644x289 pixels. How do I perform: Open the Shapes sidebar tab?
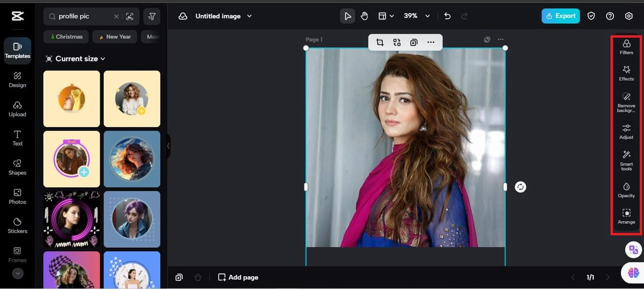(18, 167)
